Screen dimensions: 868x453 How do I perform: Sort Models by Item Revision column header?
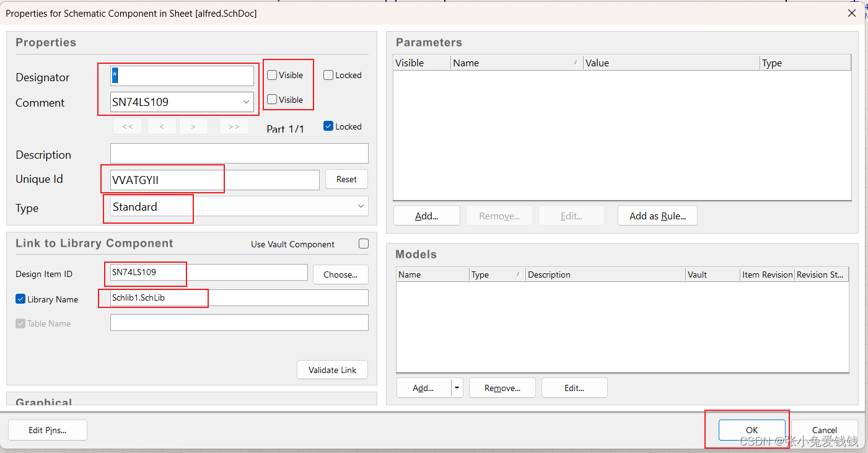click(767, 275)
